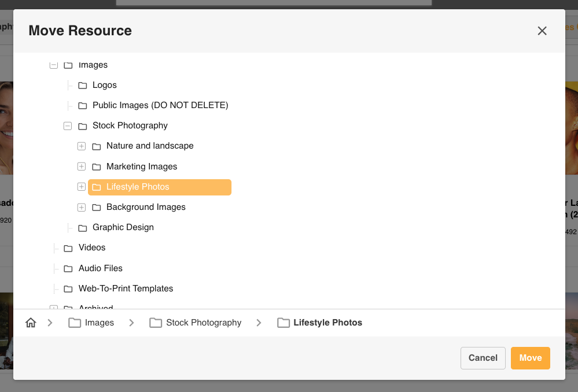Go to Images in breadcrumb path
The image size is (578, 392).
99,323
